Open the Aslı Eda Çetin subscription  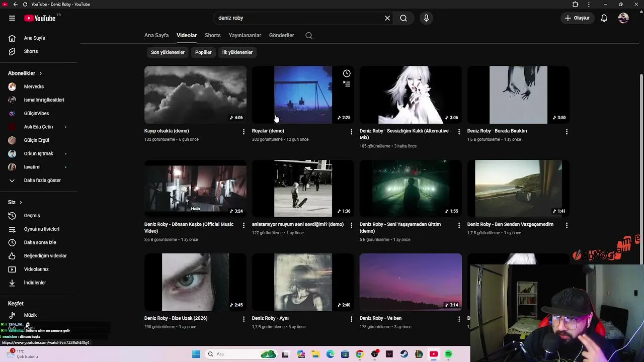pyautogui.click(x=39, y=127)
